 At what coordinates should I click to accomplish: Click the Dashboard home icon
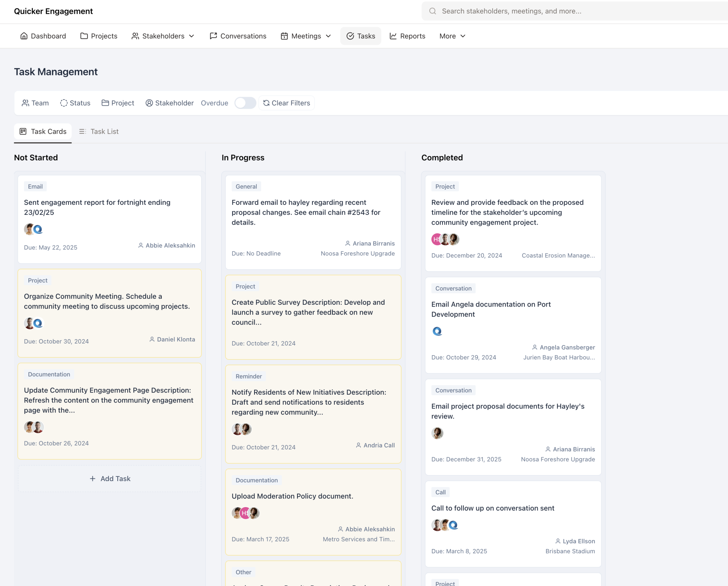pos(24,36)
